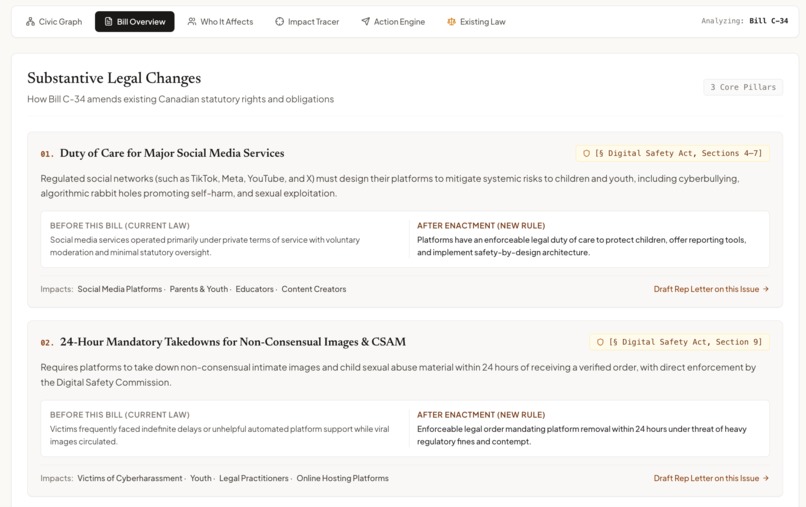Click the 02. pillar number

click(47, 342)
